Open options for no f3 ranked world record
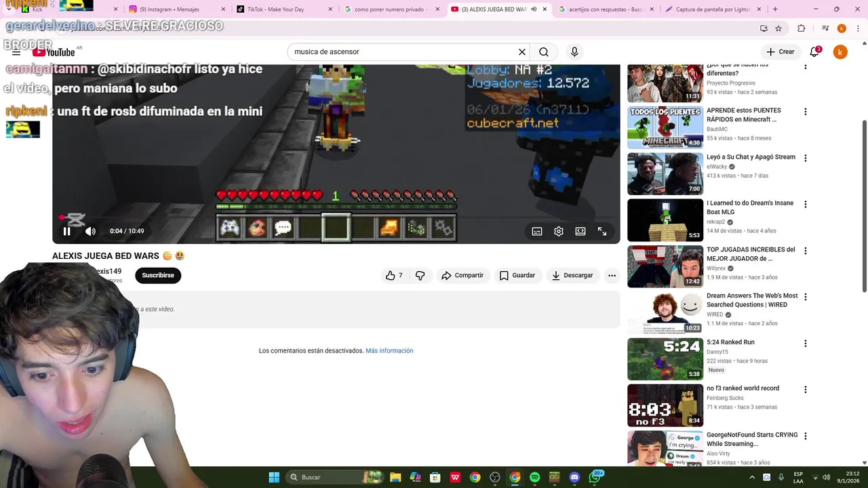This screenshot has height=488, width=868. click(x=806, y=390)
